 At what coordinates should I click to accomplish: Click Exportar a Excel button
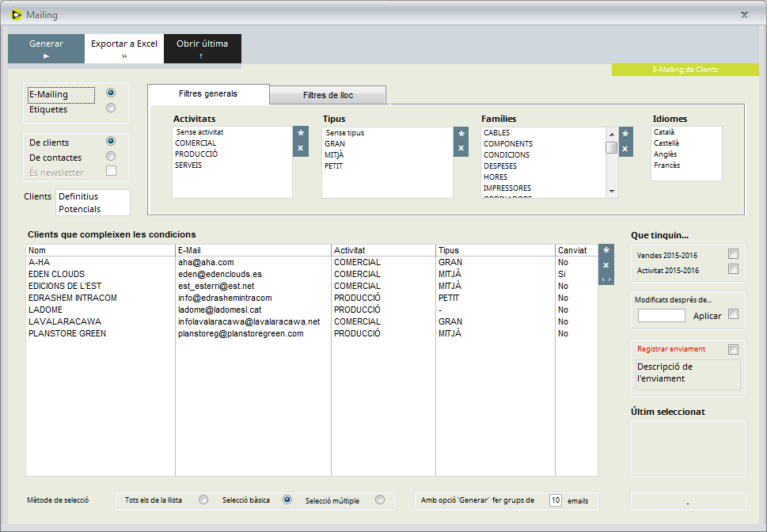[x=124, y=48]
